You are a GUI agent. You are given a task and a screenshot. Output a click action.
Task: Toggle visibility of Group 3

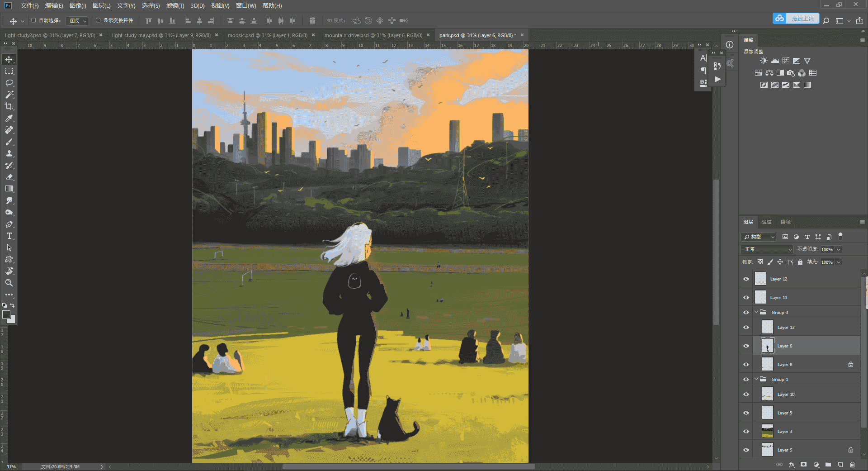(746, 313)
